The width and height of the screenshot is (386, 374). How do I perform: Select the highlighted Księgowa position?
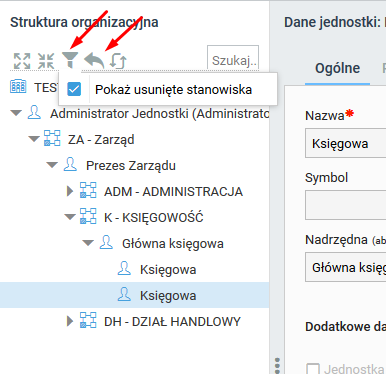point(135,295)
